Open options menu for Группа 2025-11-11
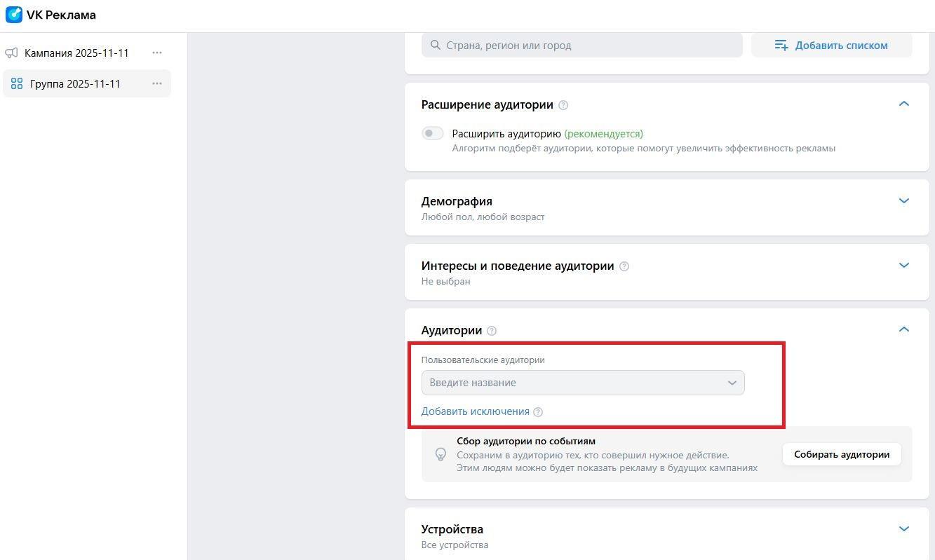Viewport: 935px width, 560px height. pyautogui.click(x=157, y=83)
